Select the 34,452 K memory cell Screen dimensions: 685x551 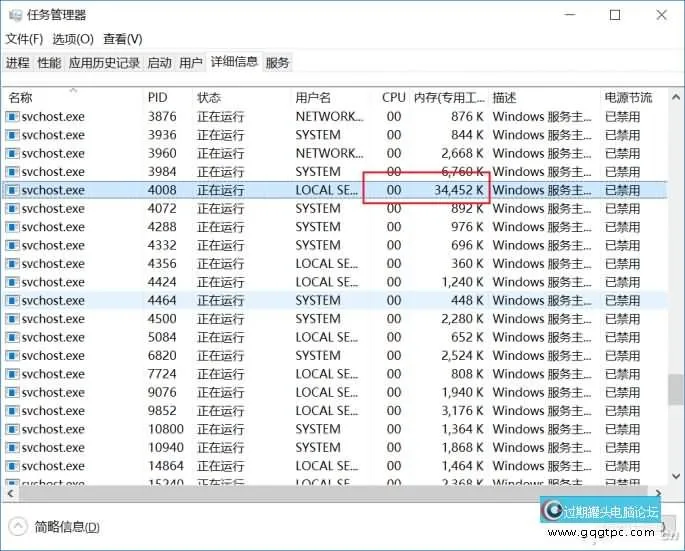(x=459, y=190)
